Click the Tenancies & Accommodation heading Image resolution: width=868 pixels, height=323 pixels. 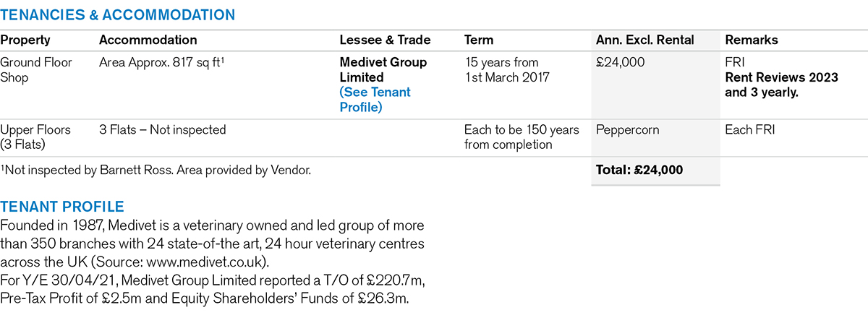118,14
